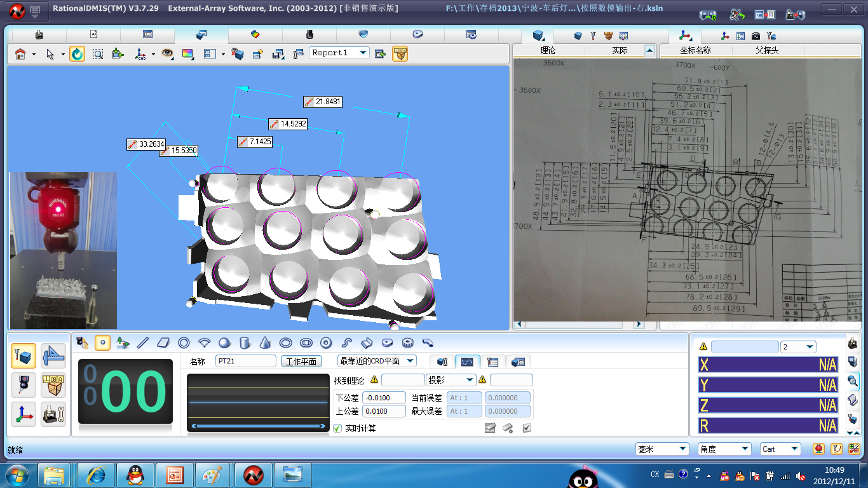Image resolution: width=868 pixels, height=488 pixels.
Task: Select the ellipse feature tool
Action: (285, 343)
